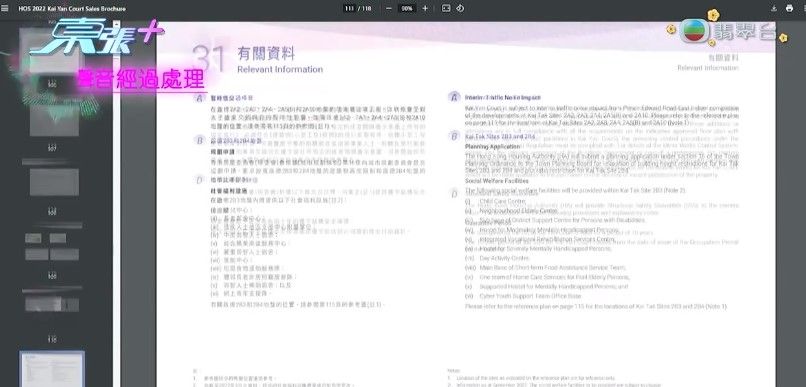Click the Planning Application subheading
This screenshot has height=387, width=806.
pyautogui.click(x=492, y=147)
